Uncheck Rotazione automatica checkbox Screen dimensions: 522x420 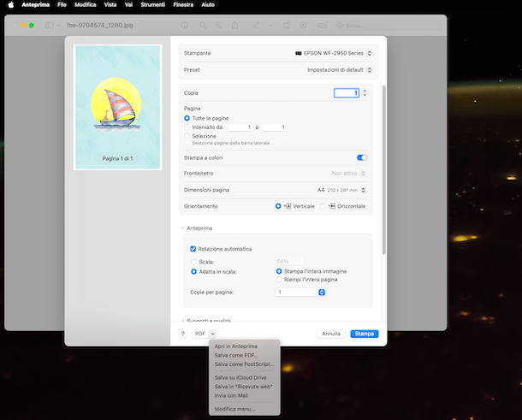click(x=193, y=249)
